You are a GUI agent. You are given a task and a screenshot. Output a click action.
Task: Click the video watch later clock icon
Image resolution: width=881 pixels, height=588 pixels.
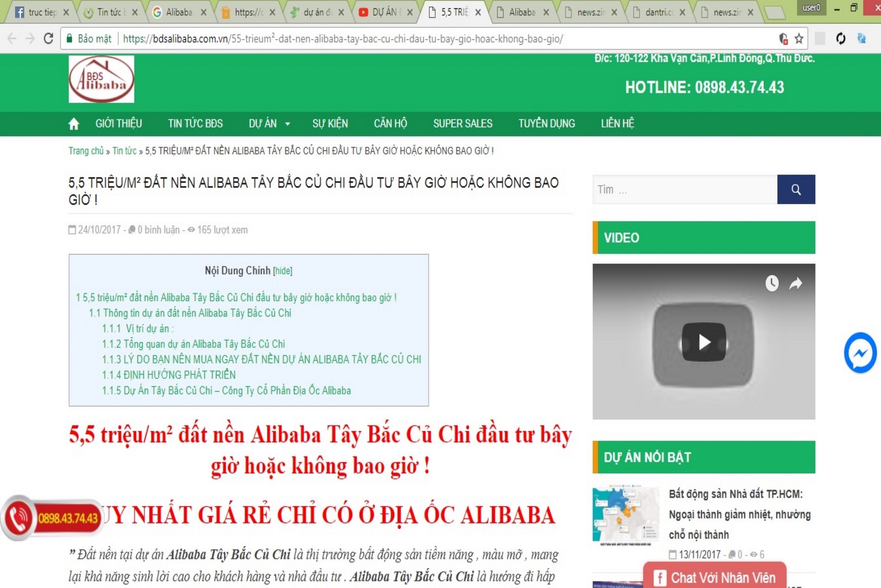point(772,283)
